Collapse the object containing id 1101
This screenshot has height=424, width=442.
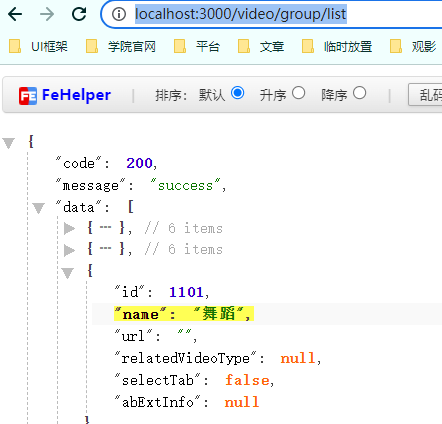[68, 273]
